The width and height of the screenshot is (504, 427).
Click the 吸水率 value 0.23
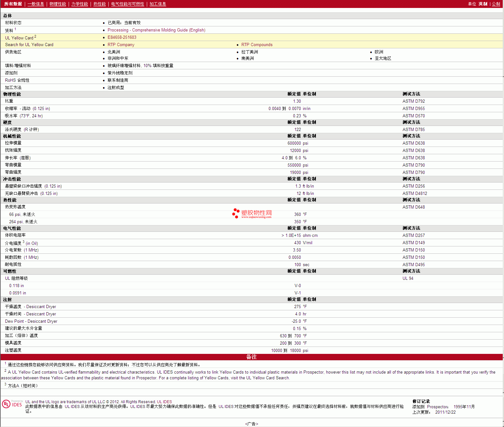pos(297,116)
